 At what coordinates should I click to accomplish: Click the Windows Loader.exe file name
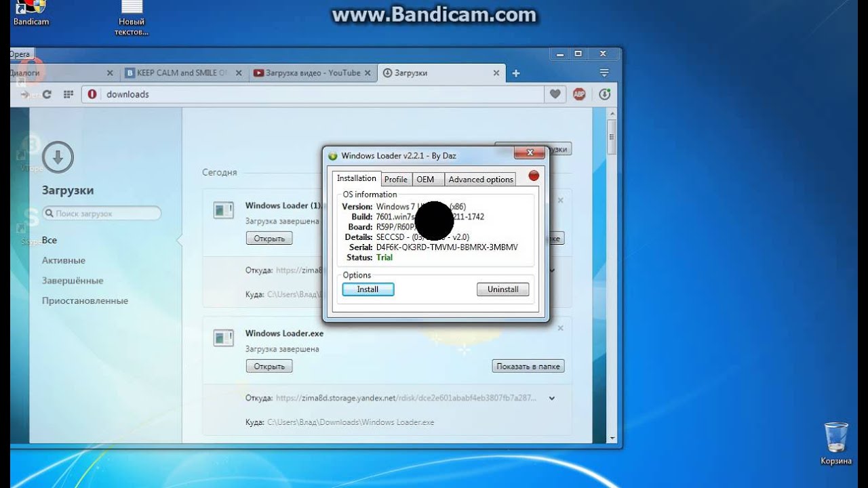(284, 333)
